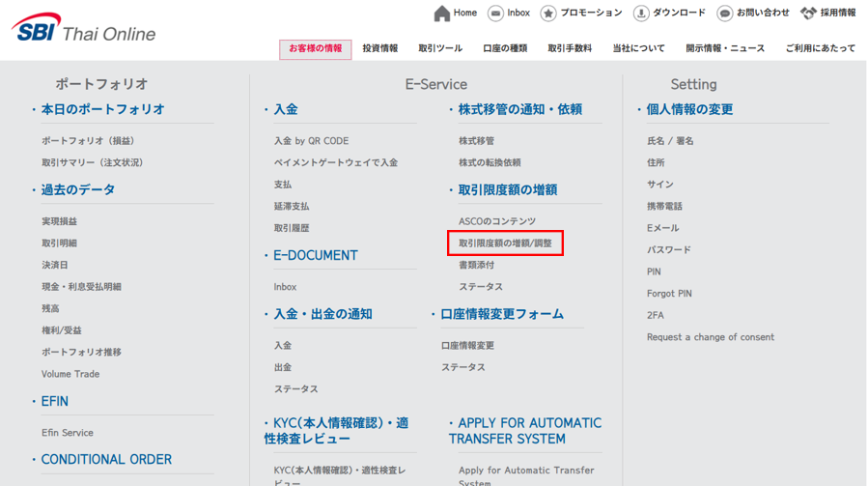Open 口座情報変更 link
The height and width of the screenshot is (486, 868).
(x=467, y=345)
